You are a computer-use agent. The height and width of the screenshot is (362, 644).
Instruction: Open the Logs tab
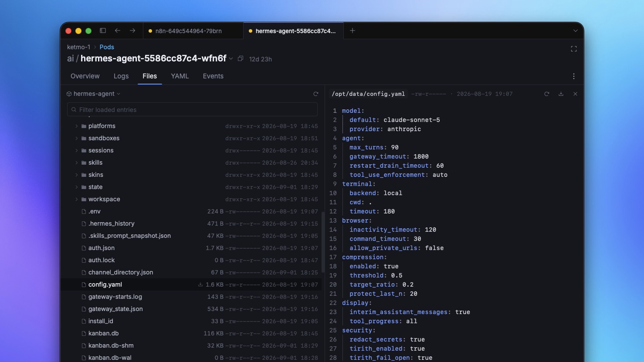coord(121,76)
